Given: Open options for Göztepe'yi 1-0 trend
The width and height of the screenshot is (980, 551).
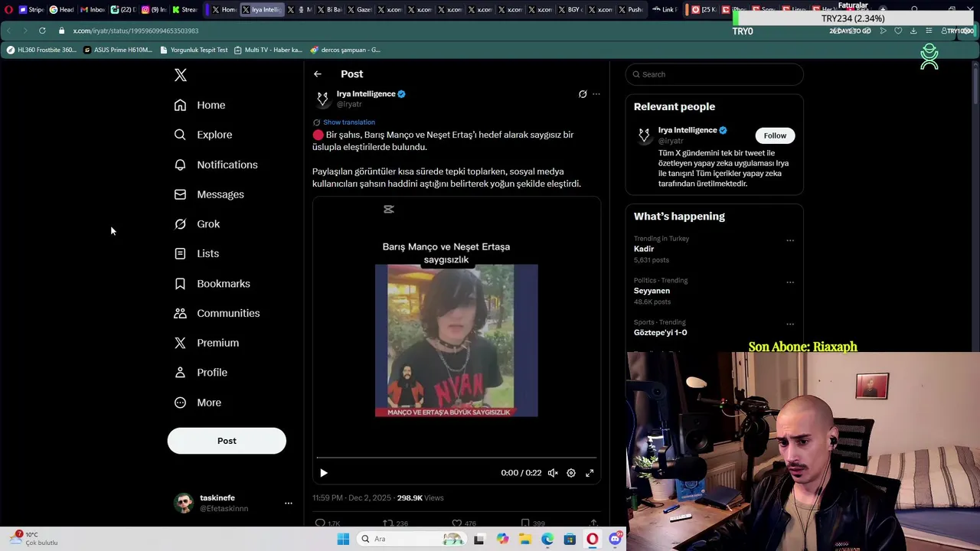Looking at the screenshot, I should [790, 324].
